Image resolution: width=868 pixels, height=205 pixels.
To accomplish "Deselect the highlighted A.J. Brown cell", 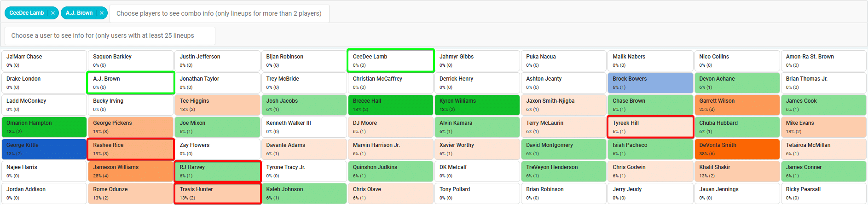I will coord(131,83).
